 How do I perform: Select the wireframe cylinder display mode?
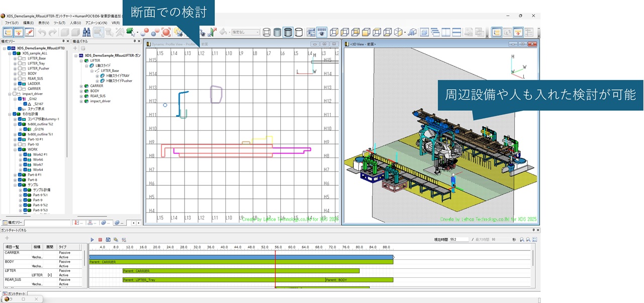(267, 32)
